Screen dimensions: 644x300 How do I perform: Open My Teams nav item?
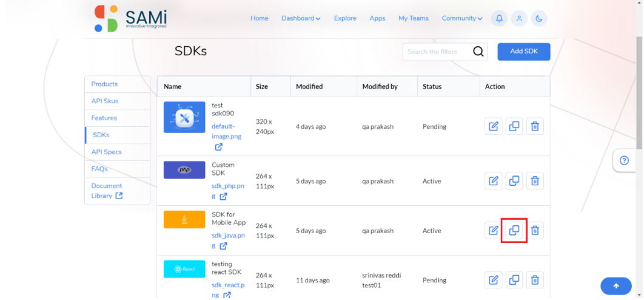(414, 18)
